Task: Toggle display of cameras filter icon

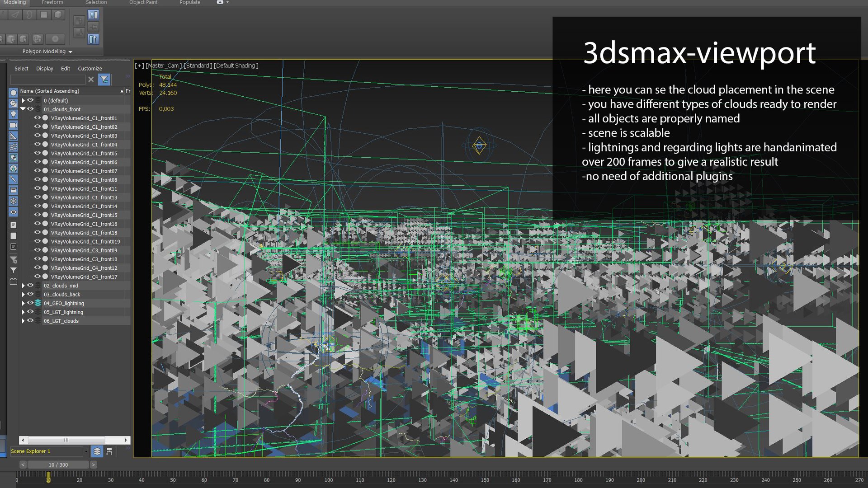Action: [14, 125]
